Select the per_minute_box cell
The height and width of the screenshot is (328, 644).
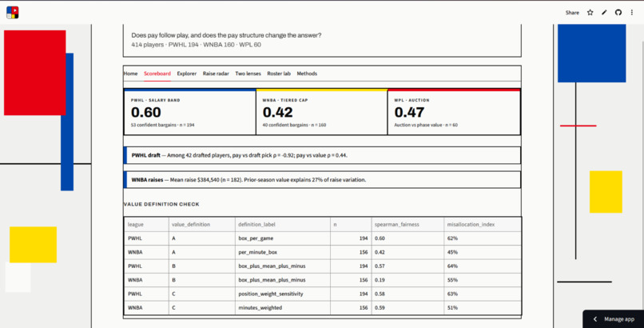(x=283, y=252)
